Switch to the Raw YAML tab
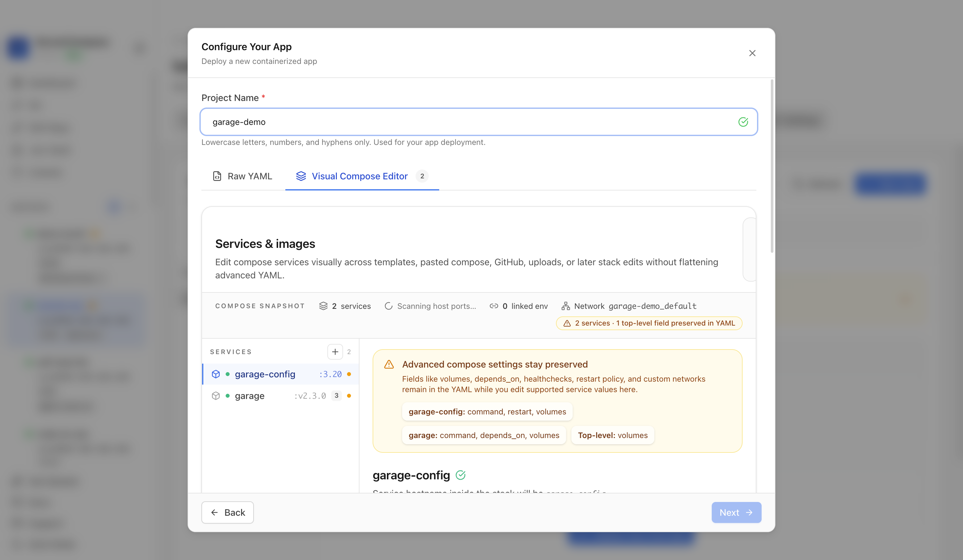Image resolution: width=963 pixels, height=560 pixels. click(242, 176)
